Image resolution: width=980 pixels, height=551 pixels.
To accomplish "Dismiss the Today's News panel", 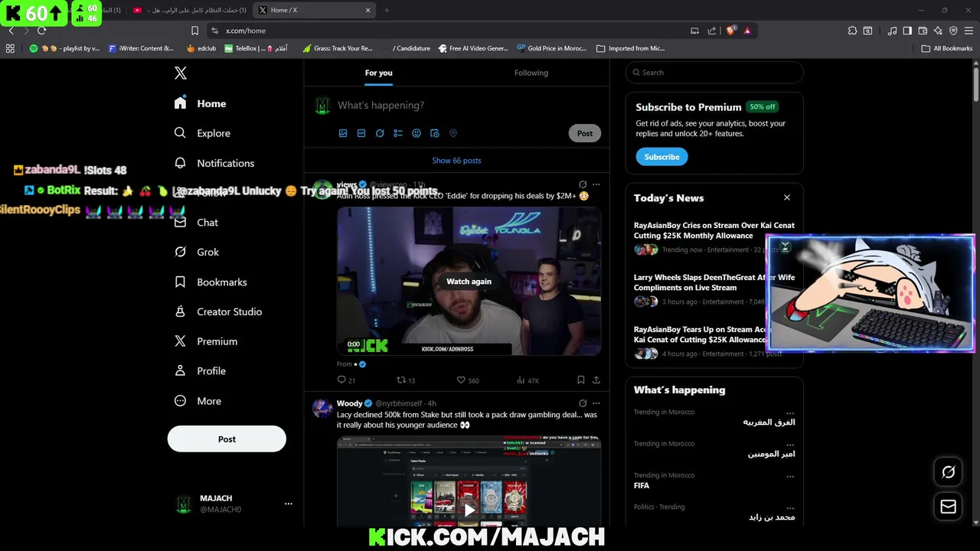I will pyautogui.click(x=786, y=197).
